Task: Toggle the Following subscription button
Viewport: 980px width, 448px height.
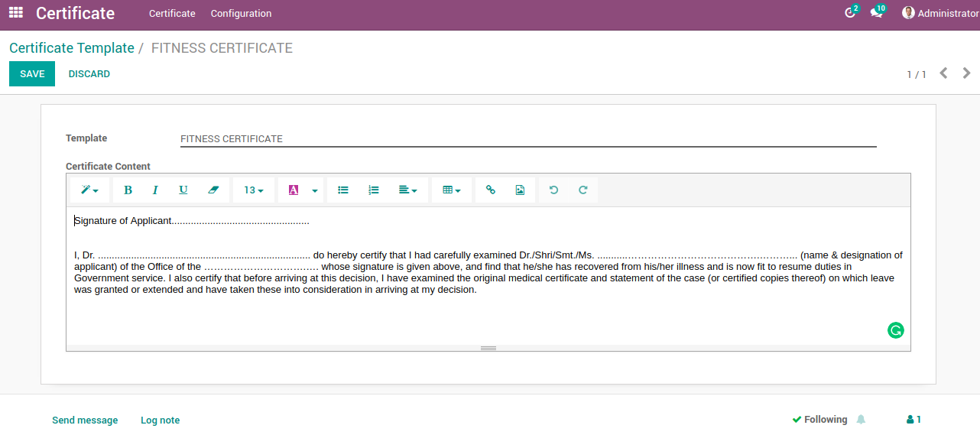Action: click(x=819, y=420)
